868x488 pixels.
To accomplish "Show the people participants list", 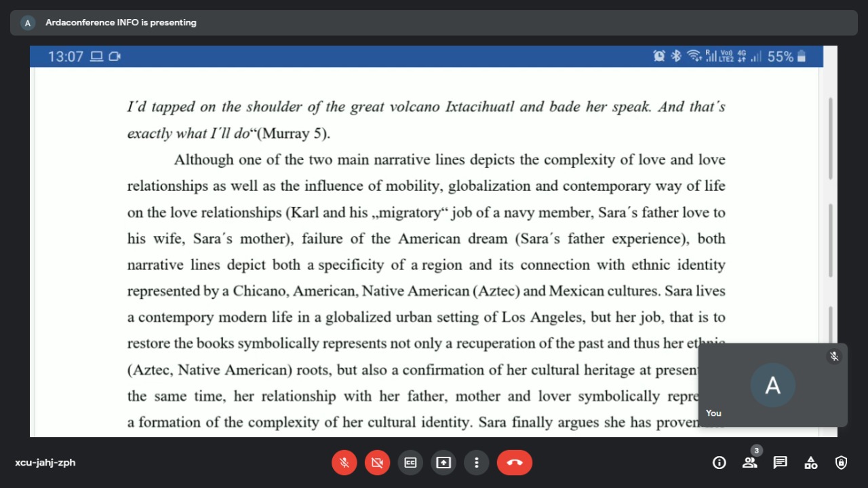I will tap(749, 462).
